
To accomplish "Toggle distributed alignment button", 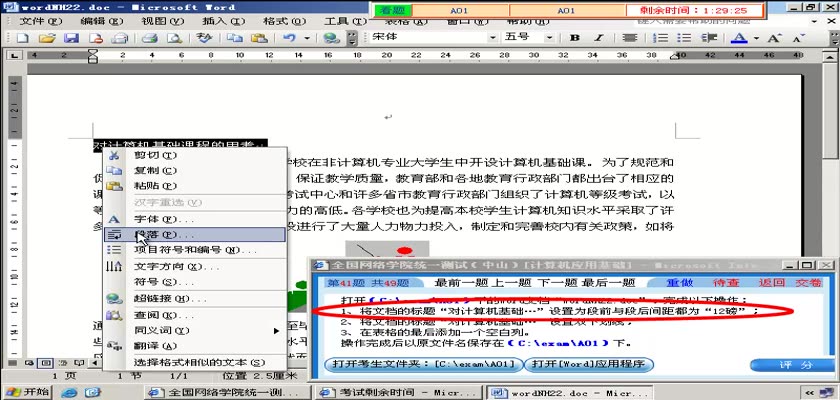I will (629, 38).
